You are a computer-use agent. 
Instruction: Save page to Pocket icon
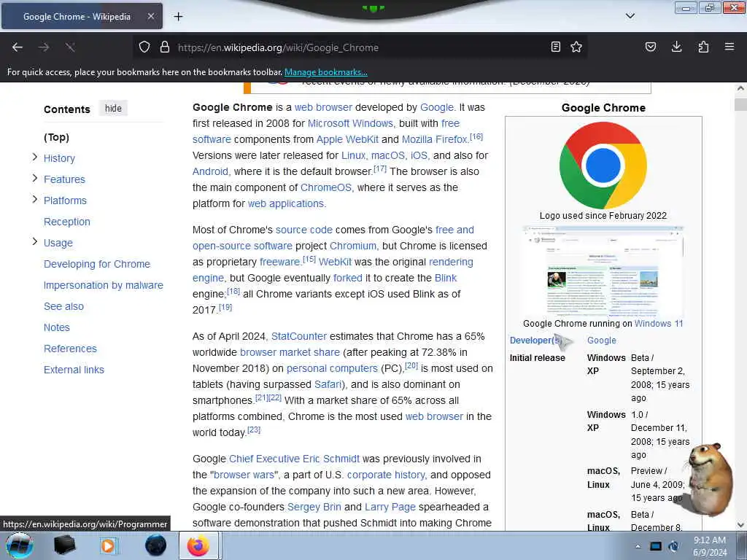[x=650, y=47]
